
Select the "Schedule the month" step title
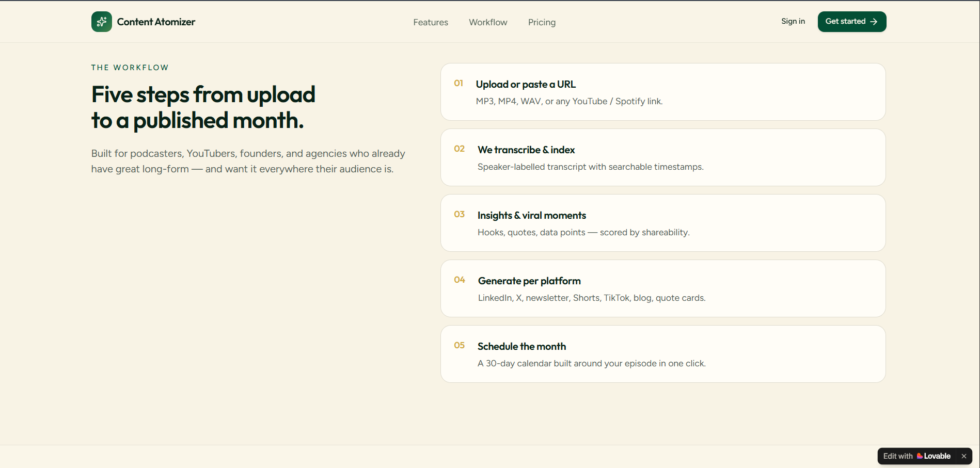tap(521, 346)
